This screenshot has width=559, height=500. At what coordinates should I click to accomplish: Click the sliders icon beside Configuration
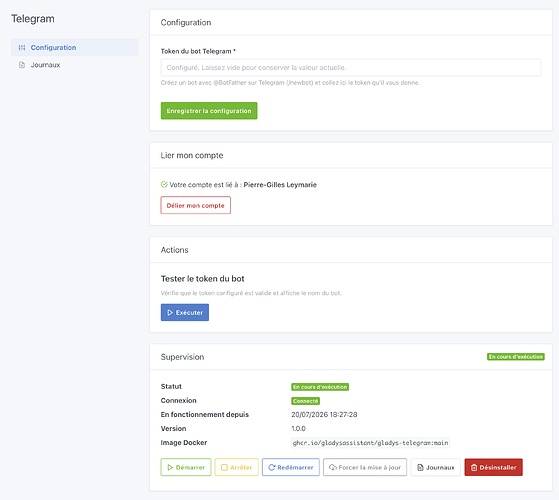point(22,47)
